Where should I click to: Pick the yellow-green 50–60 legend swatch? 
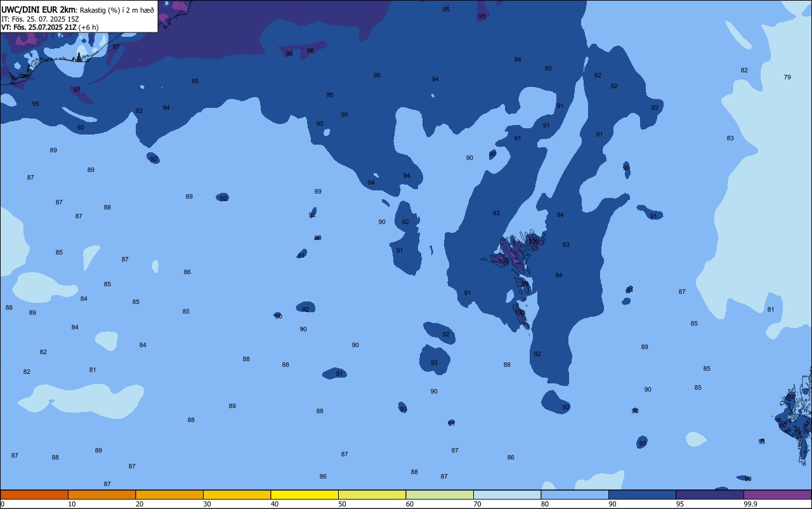pyautogui.click(x=372, y=494)
